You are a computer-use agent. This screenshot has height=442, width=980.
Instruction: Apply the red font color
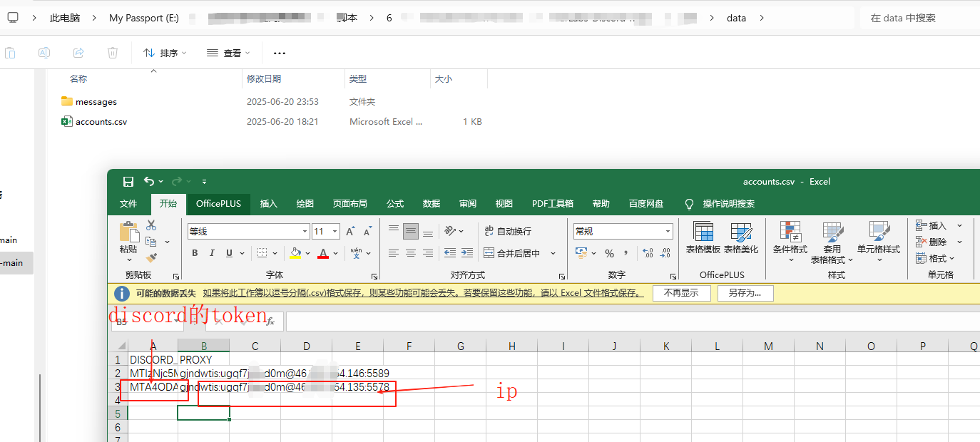tap(323, 253)
